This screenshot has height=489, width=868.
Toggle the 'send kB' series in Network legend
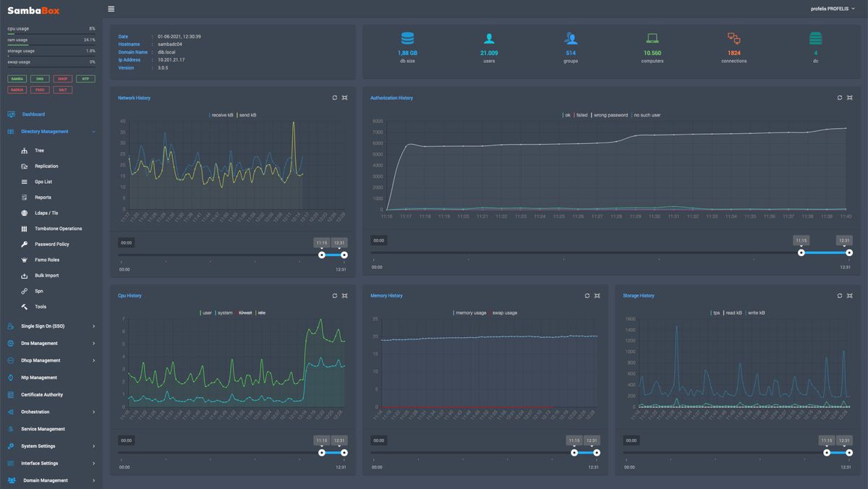tap(247, 115)
